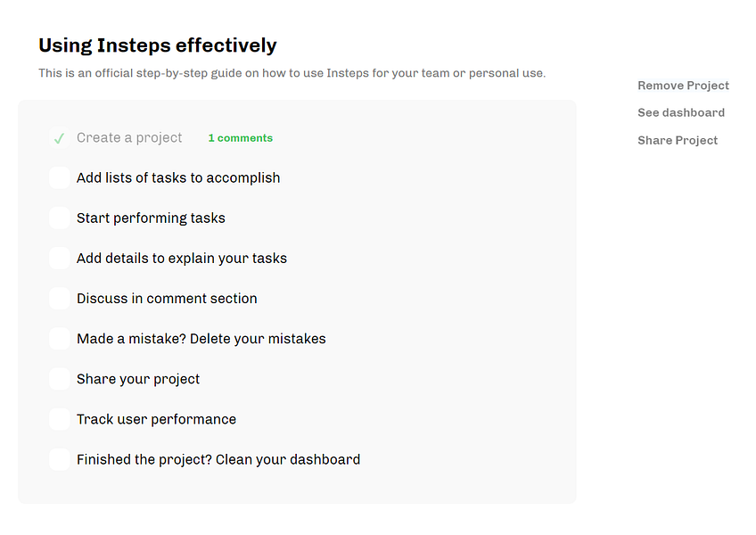Mark Share your project task as done
Viewport: 756px width, 535px height.
pyautogui.click(x=59, y=379)
